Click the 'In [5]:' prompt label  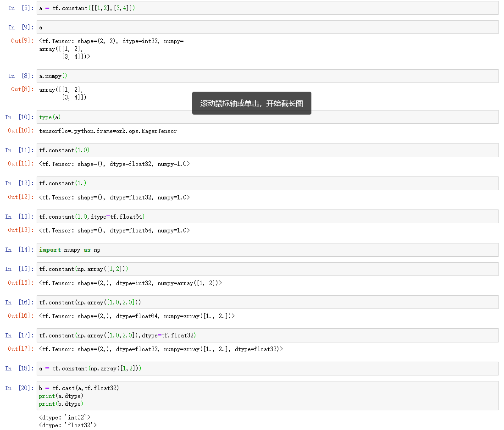point(21,8)
